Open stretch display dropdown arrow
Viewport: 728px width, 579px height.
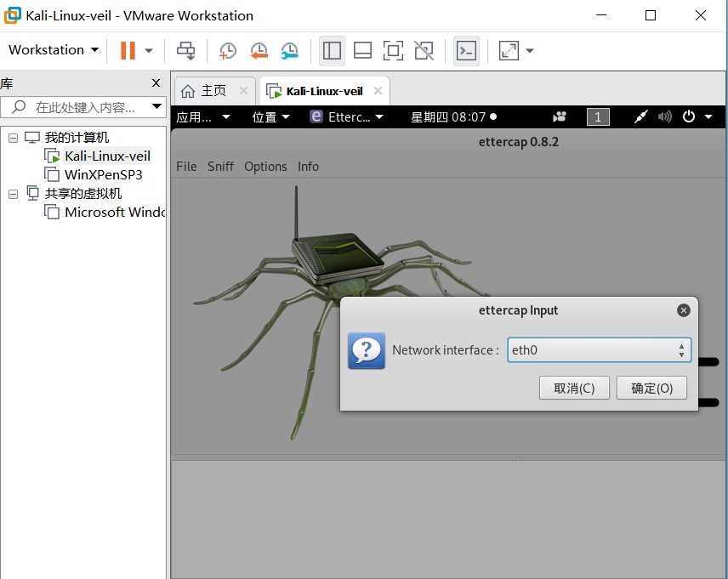pos(529,50)
